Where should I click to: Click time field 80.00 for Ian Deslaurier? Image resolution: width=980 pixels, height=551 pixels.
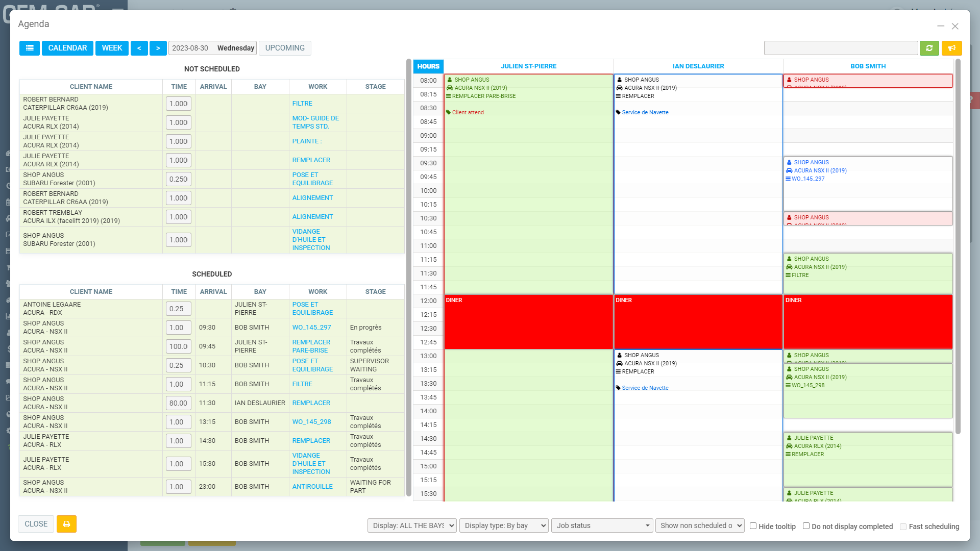tap(178, 403)
